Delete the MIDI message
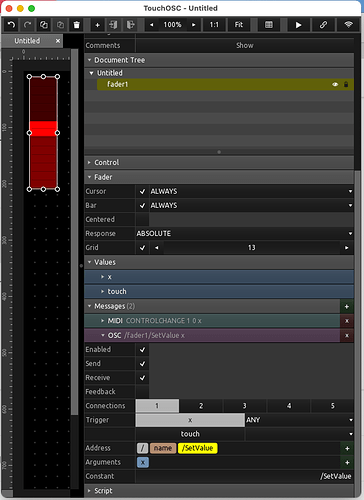The width and height of the screenshot is (364, 500). (347, 321)
